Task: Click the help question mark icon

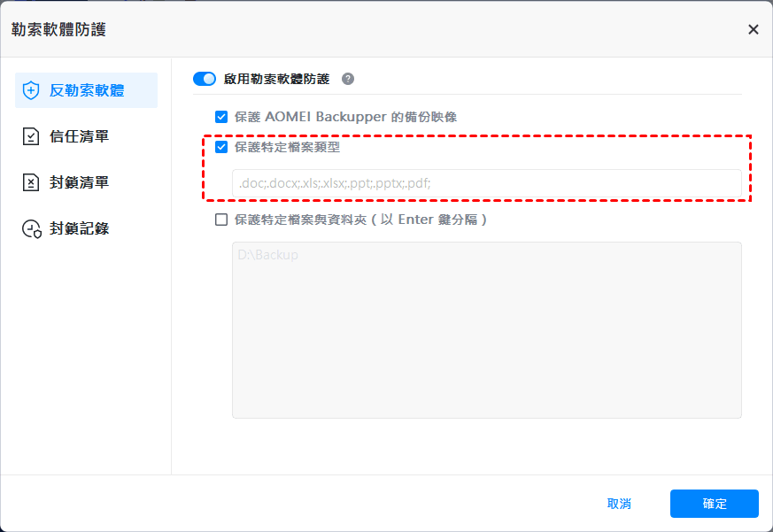Action: pos(348,79)
